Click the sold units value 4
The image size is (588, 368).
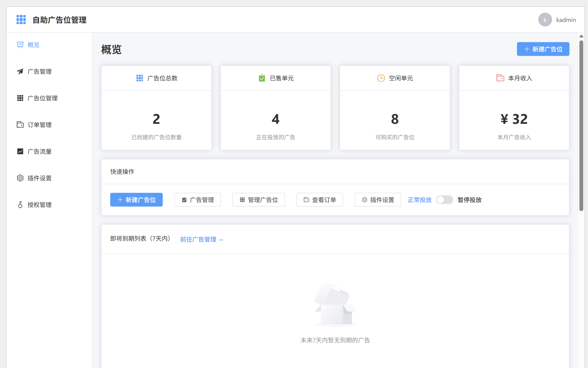pos(275,119)
